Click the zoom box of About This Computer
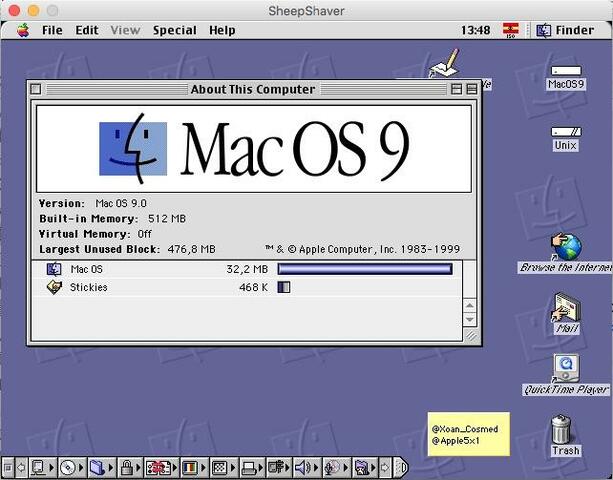613x480 pixels. [456, 89]
